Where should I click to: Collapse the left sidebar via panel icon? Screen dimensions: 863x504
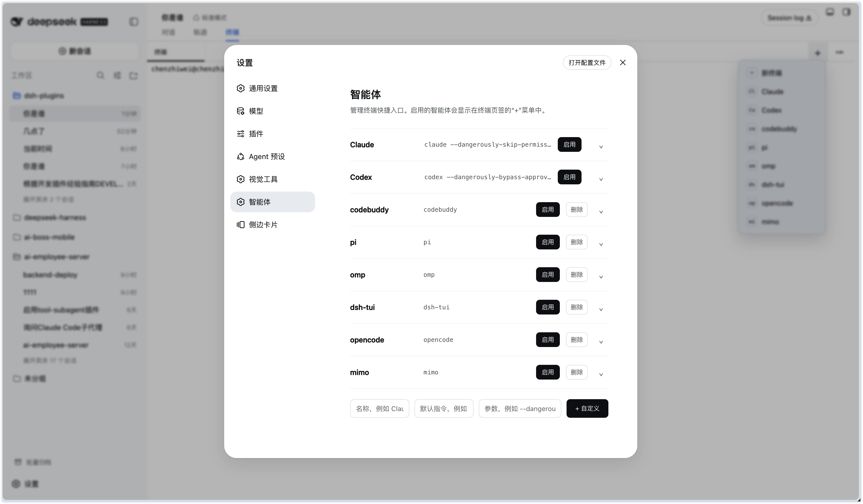134,22
